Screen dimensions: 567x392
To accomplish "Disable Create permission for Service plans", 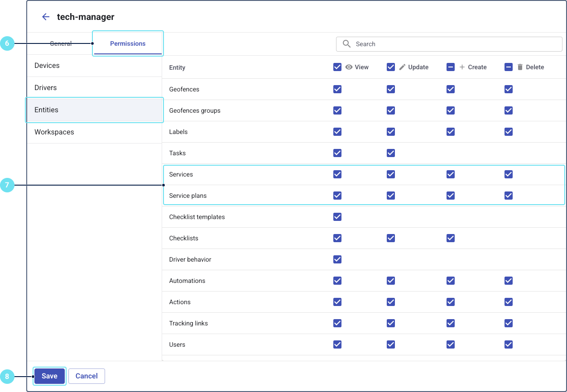I will [450, 196].
